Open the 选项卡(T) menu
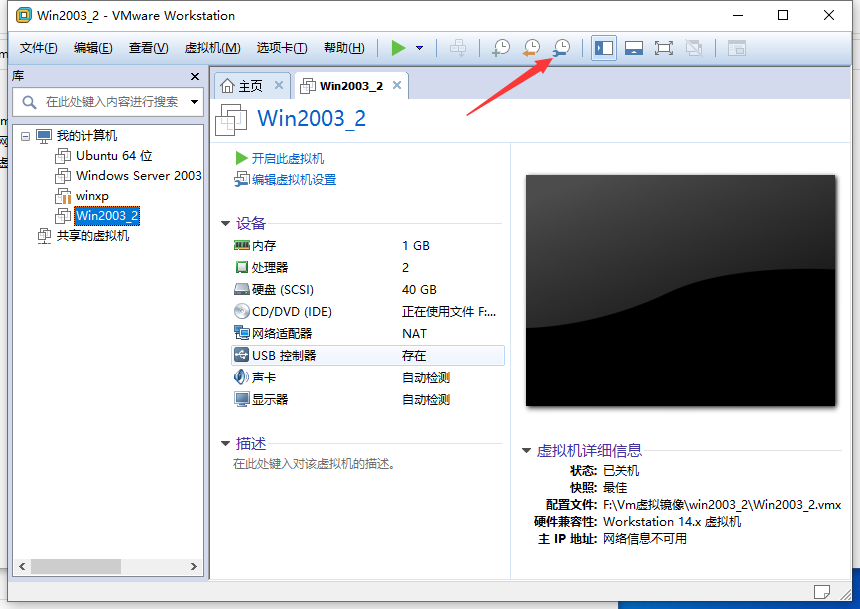 tap(282, 48)
